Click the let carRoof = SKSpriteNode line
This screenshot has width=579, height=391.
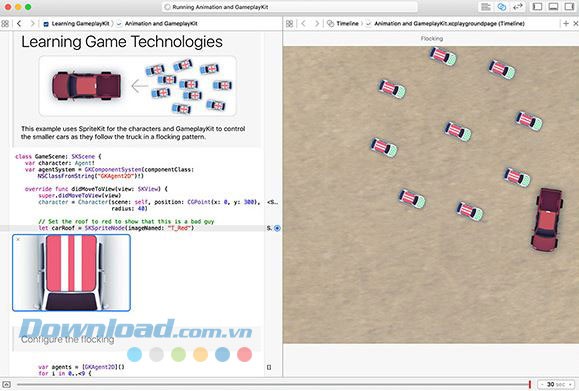(116, 228)
